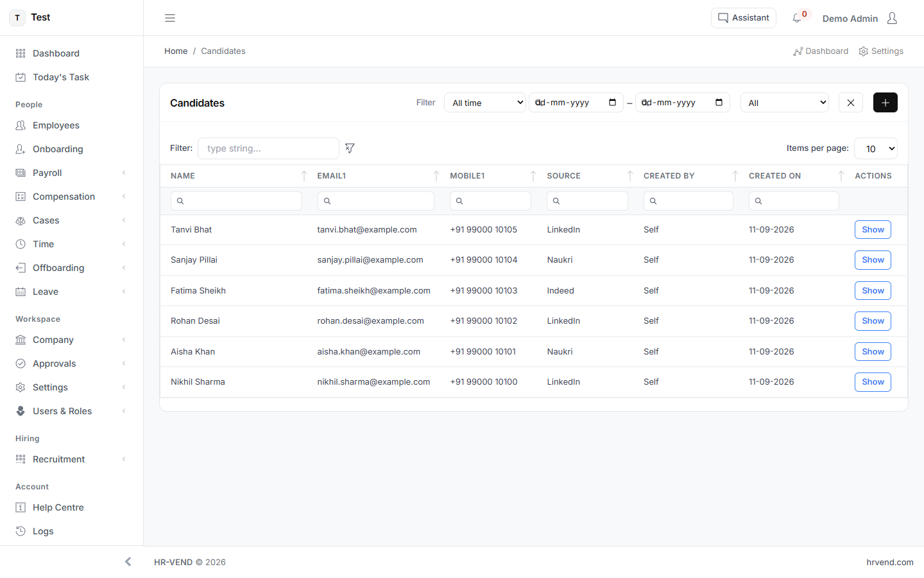Screen dimensions: 924x578
Task: Expand the Compensation submenu
Action: 71,197
